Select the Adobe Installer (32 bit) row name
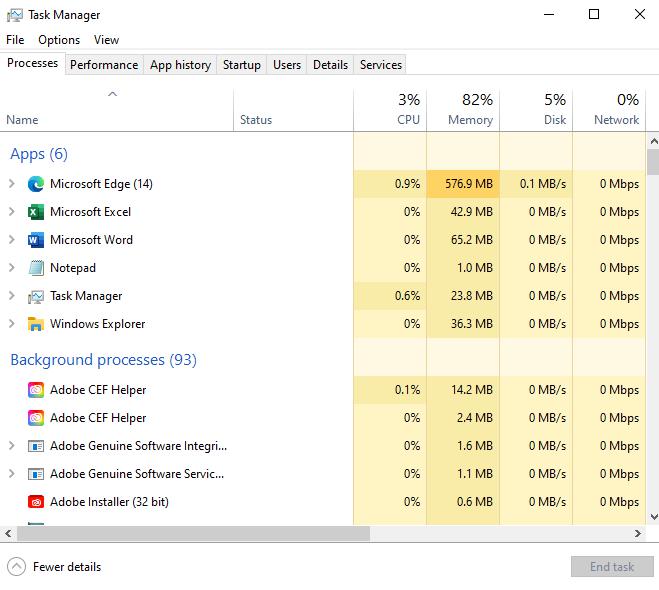This screenshot has height=590, width=659. coord(109,502)
